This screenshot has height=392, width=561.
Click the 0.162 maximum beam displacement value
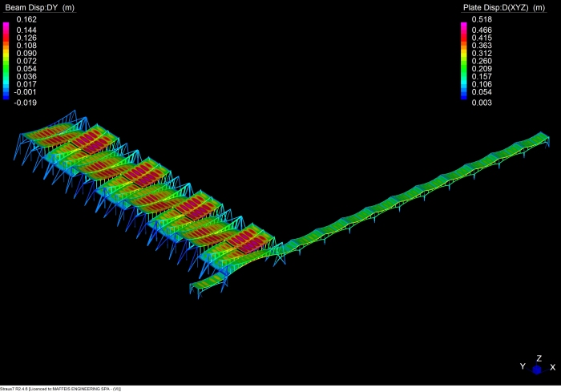pyautogui.click(x=26, y=18)
